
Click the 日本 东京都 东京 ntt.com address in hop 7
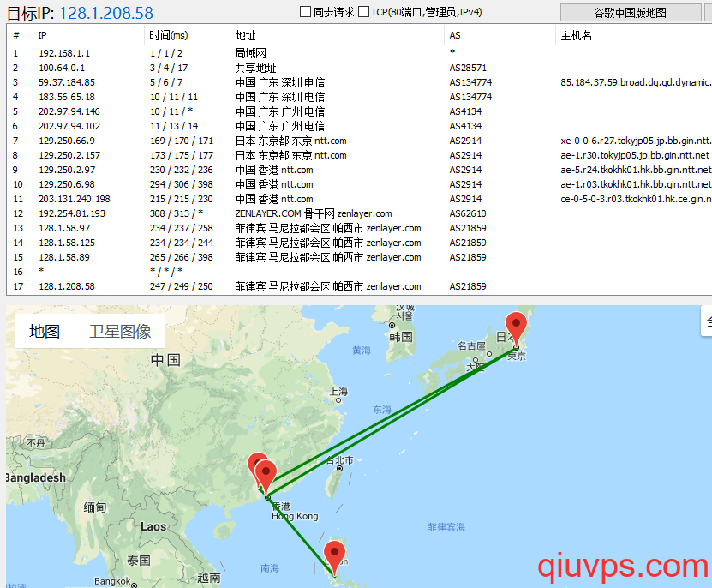tap(291, 141)
